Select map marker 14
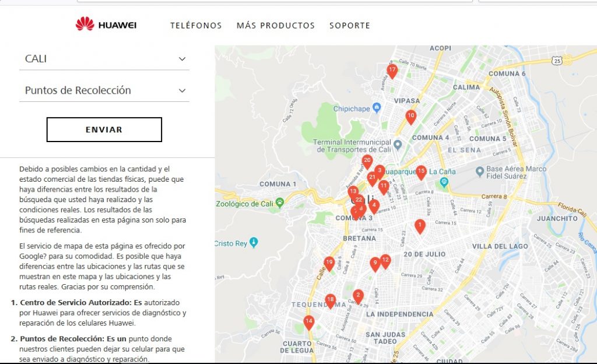This screenshot has height=364, width=597. point(309,323)
